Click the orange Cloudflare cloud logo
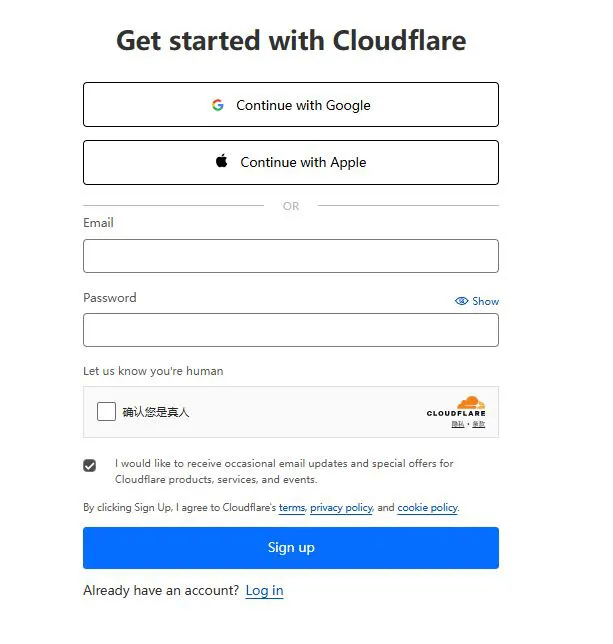Image resolution: width=613 pixels, height=644 pixels. coord(471,402)
